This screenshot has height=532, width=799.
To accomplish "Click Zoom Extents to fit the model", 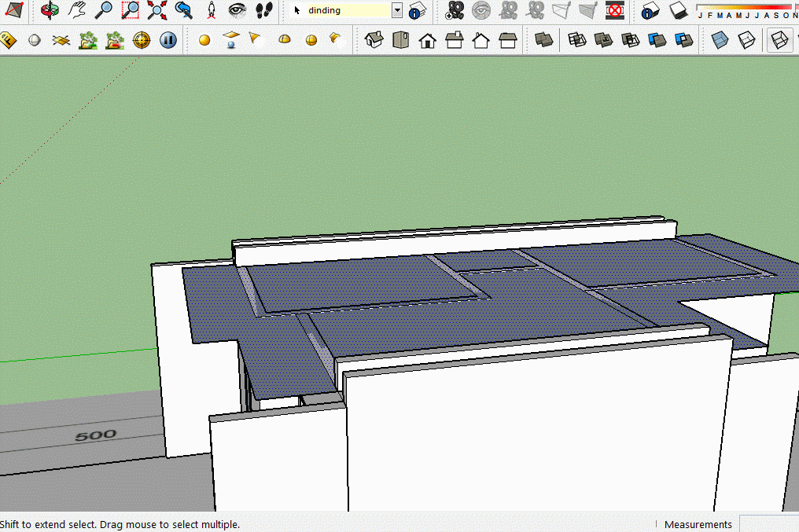I will click(156, 11).
